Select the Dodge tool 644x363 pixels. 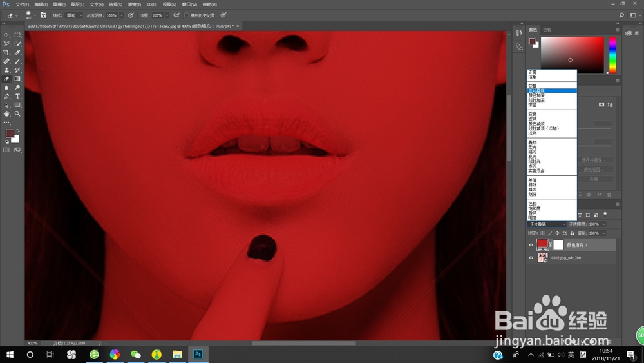click(x=17, y=88)
